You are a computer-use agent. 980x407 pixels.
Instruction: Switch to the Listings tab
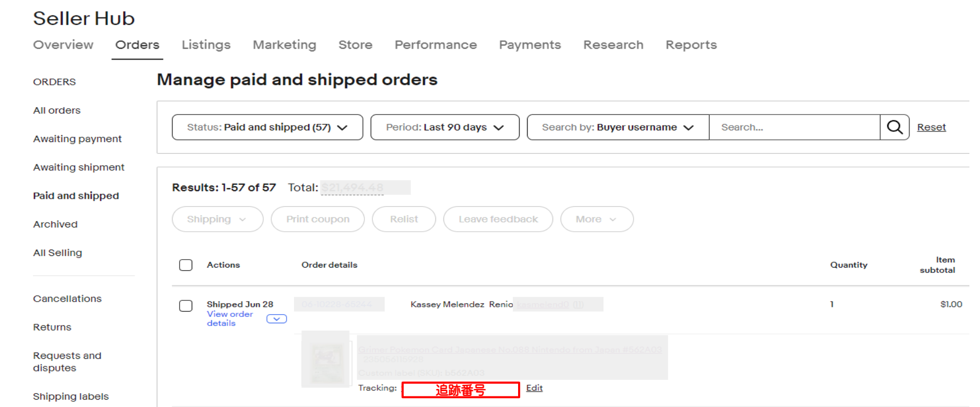click(206, 45)
